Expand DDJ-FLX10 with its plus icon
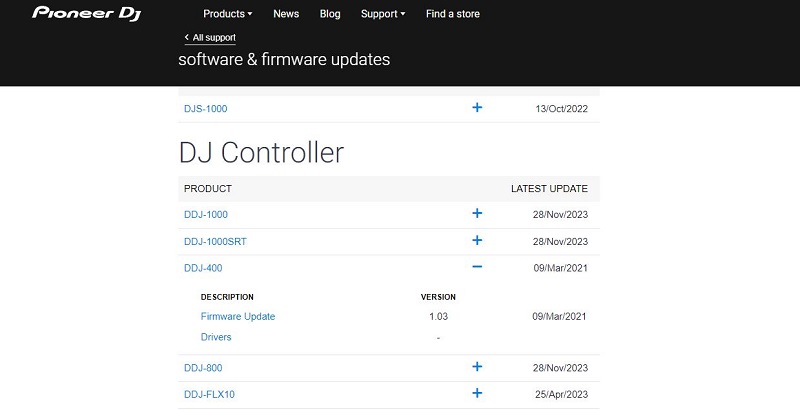 coord(477,393)
